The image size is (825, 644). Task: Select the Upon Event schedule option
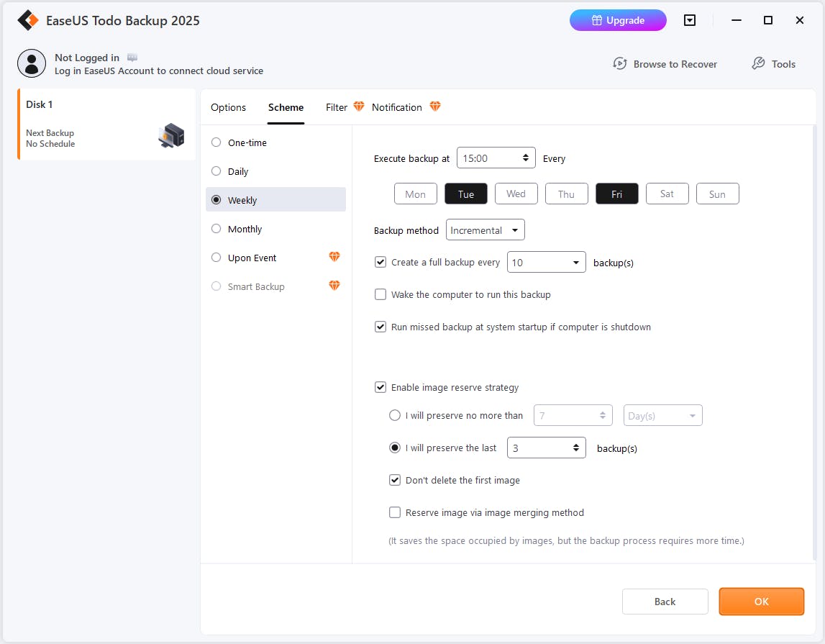[x=216, y=258]
